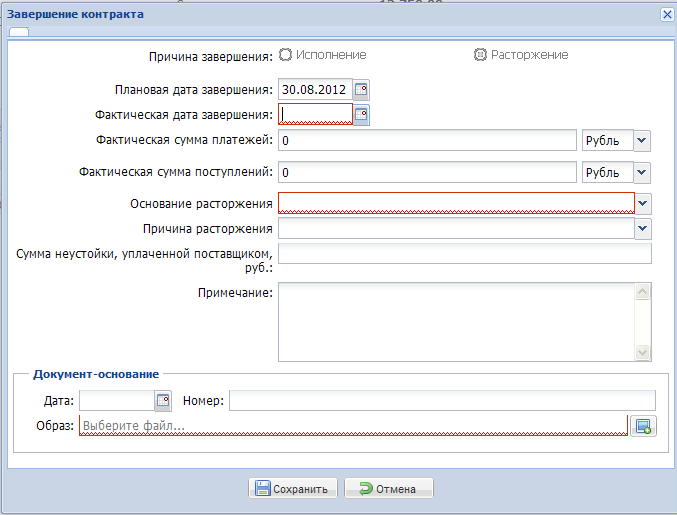Viewport: 677px width, 515px height.
Task: Open currency dropdown for Фактическая сумма платежей
Action: [642, 140]
